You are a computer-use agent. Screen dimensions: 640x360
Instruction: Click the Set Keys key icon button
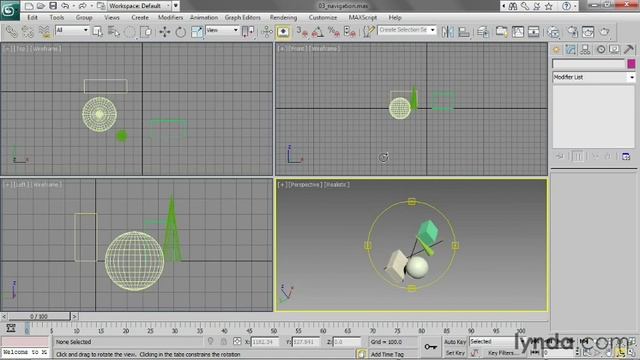431,347
